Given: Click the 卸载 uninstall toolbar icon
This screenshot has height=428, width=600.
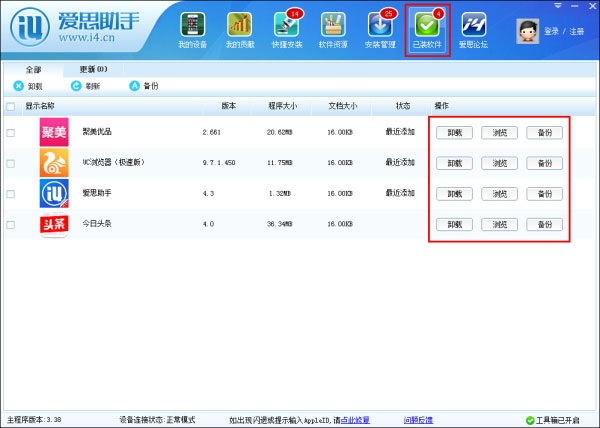Looking at the screenshot, I should click(18, 86).
